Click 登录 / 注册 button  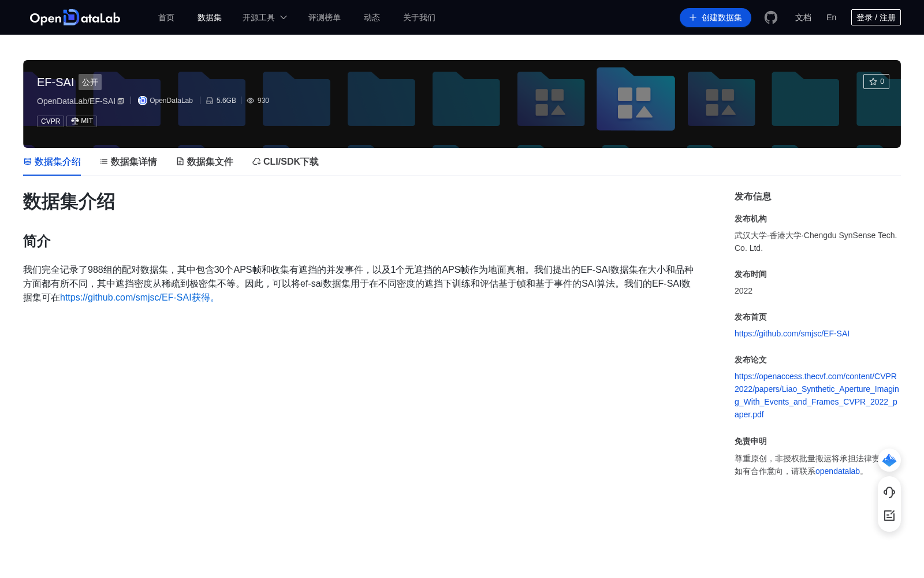tap(876, 17)
